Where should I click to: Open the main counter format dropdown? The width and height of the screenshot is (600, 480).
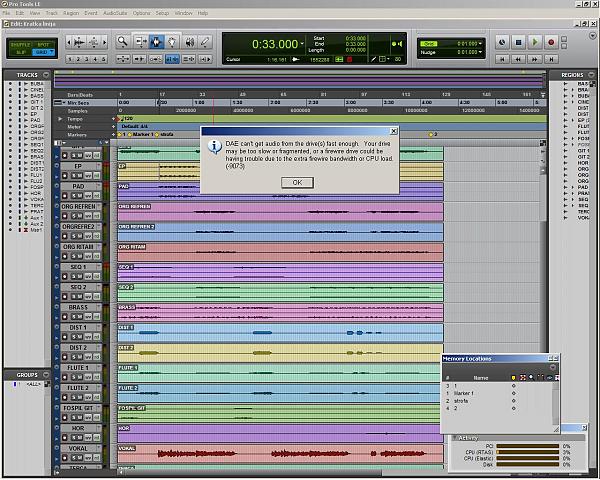304,44
